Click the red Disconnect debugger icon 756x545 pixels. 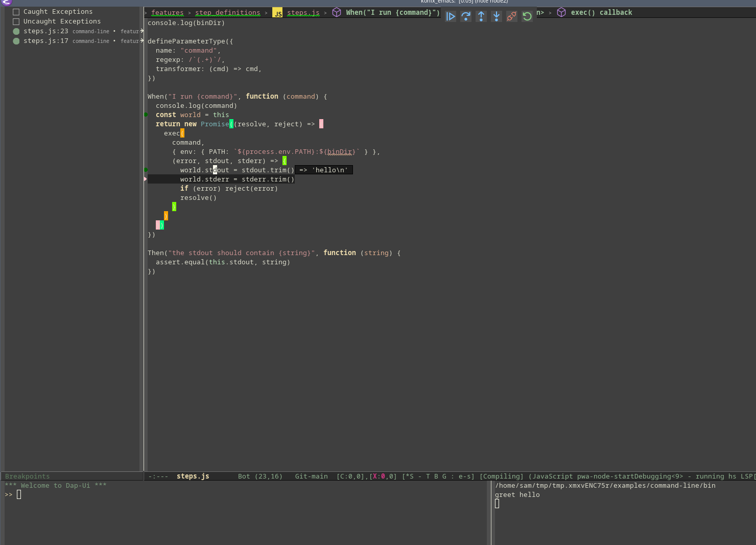511,16
